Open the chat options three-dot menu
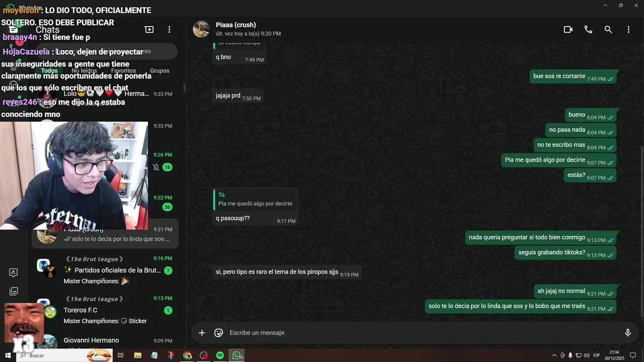This screenshot has height=362, width=644. [x=628, y=30]
